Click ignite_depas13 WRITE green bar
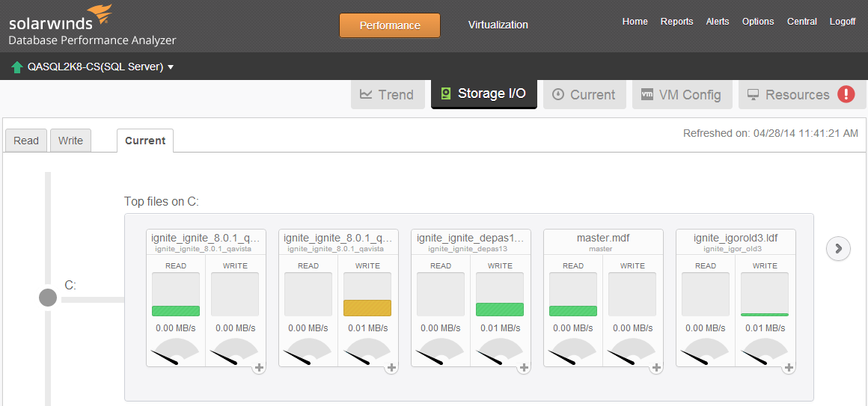Viewport: 868px width, 406px height. (500, 310)
